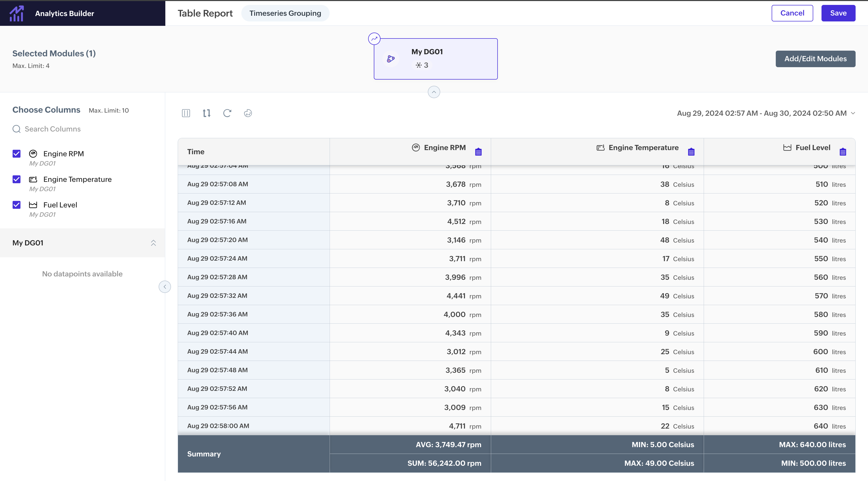Click Fuel Level column clipboard icon
This screenshot has height=481, width=868.
pos(843,152)
